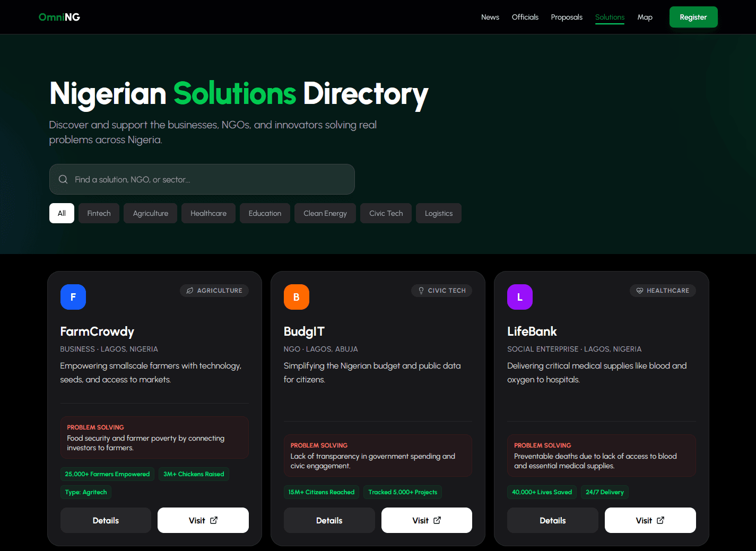Select the All filter chip
The image size is (756, 551).
(62, 213)
